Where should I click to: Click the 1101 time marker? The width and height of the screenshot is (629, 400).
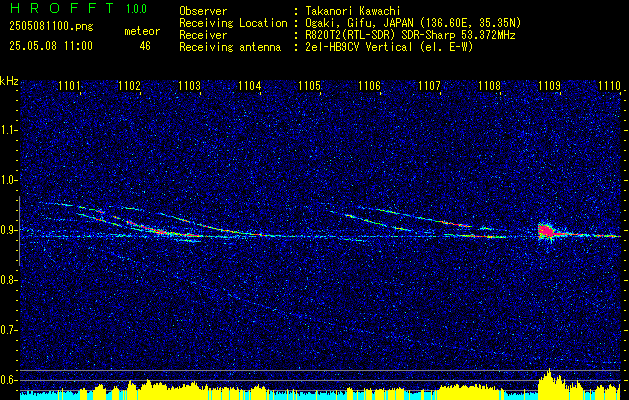click(x=69, y=86)
